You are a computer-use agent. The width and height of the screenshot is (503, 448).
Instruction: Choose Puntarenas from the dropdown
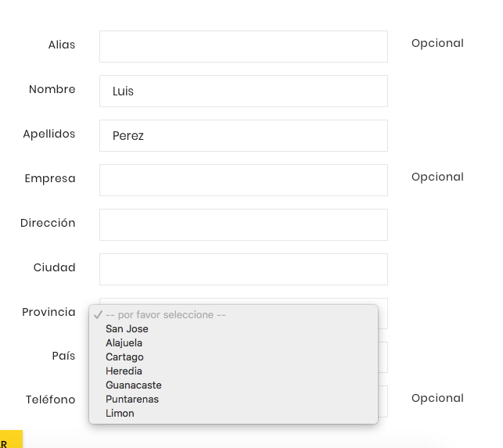(x=131, y=400)
